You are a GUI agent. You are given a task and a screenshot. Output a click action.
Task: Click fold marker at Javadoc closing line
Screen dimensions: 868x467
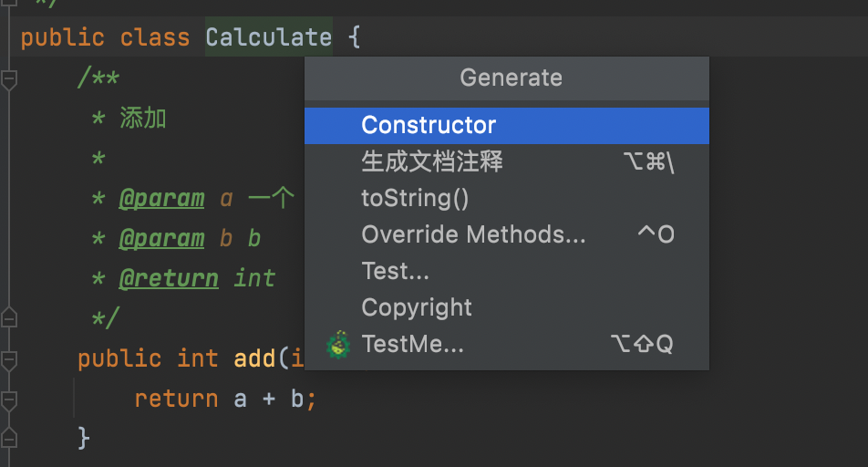pyautogui.click(x=9, y=317)
